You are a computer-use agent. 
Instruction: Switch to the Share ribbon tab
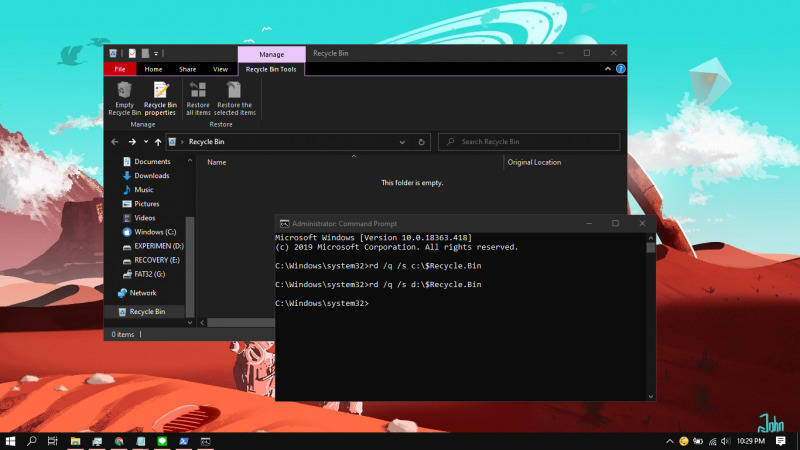[187, 69]
